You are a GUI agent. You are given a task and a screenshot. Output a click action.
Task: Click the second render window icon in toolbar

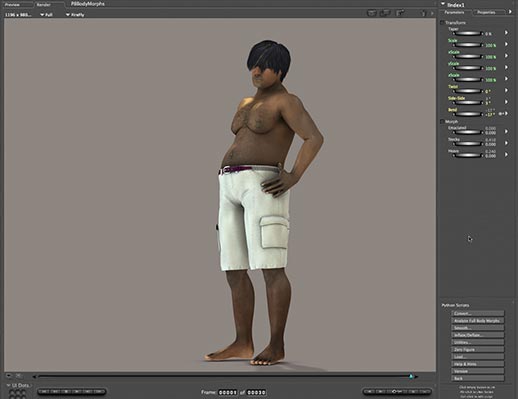tap(386, 13)
